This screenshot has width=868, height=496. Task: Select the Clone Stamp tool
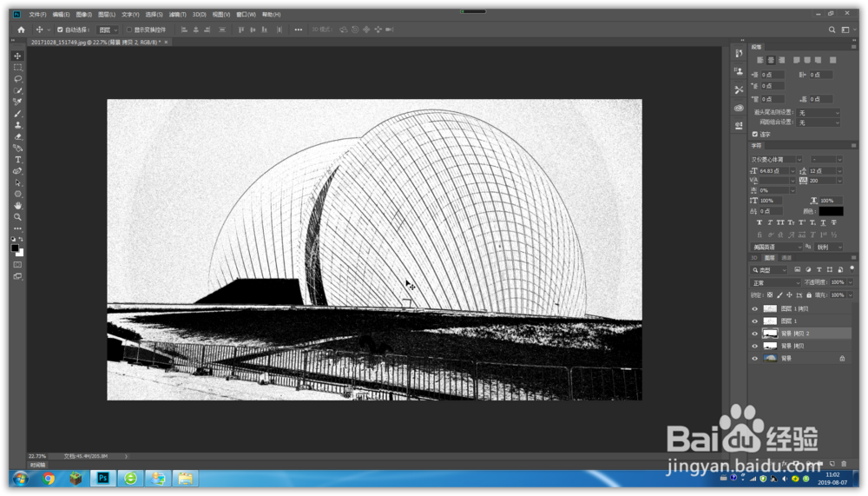tap(17, 125)
